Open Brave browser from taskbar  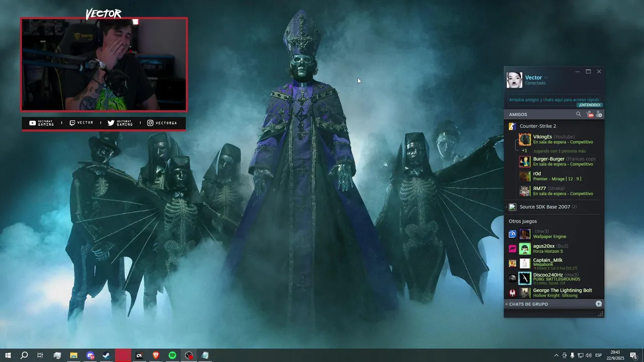155,355
